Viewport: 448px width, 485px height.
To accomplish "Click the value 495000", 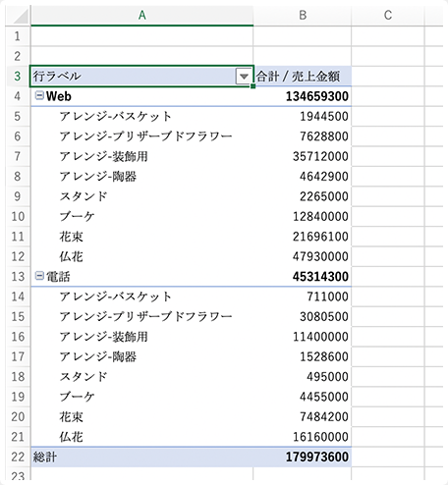I will point(327,377).
